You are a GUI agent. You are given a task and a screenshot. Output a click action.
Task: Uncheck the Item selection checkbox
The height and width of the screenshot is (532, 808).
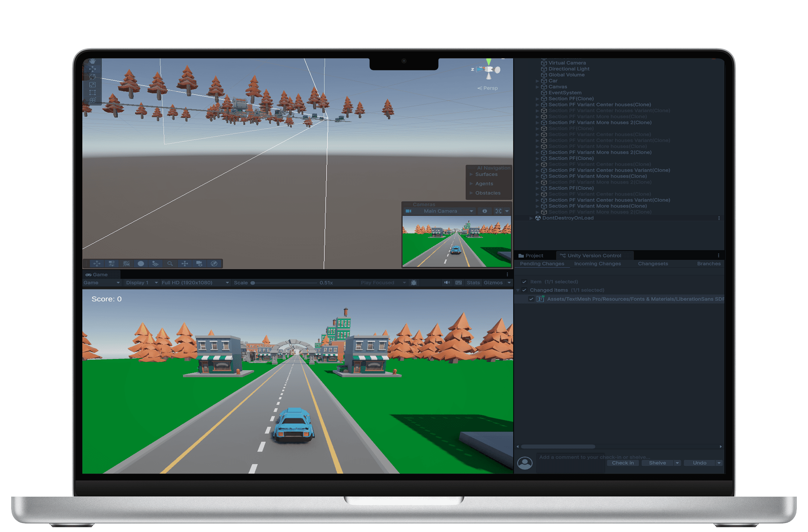[525, 282]
